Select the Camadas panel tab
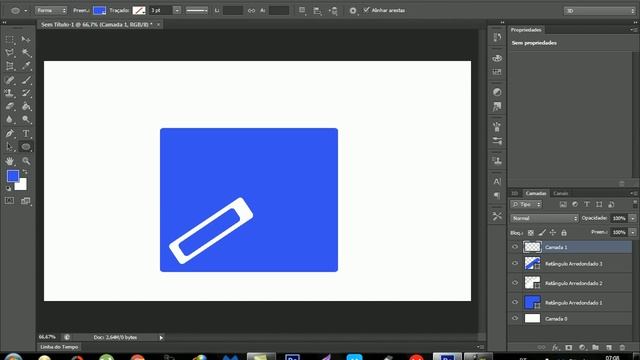This screenshot has height=360, width=640. coord(536,193)
